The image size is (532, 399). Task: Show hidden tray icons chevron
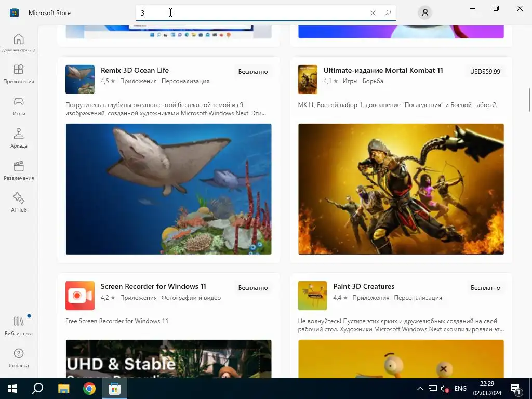coord(420,389)
